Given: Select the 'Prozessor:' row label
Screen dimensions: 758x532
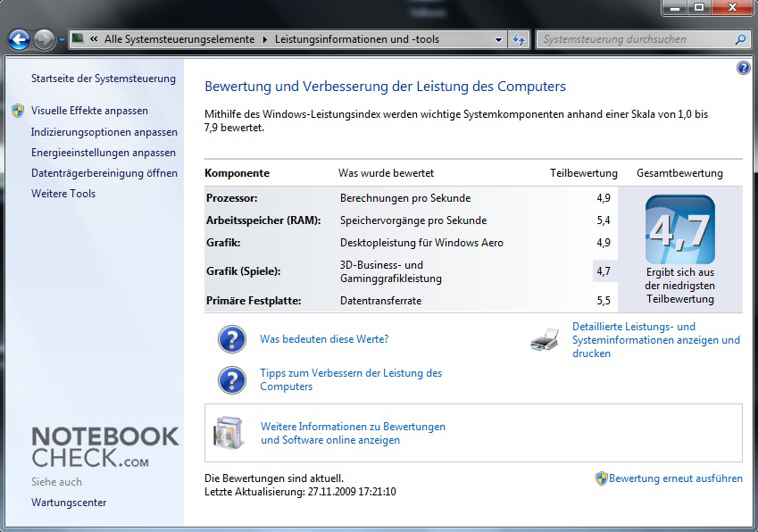Looking at the screenshot, I should 231,198.
